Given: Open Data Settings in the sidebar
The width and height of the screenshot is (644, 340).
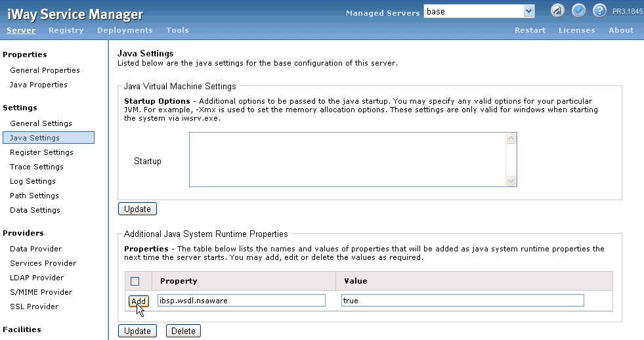Looking at the screenshot, I should point(35,210).
